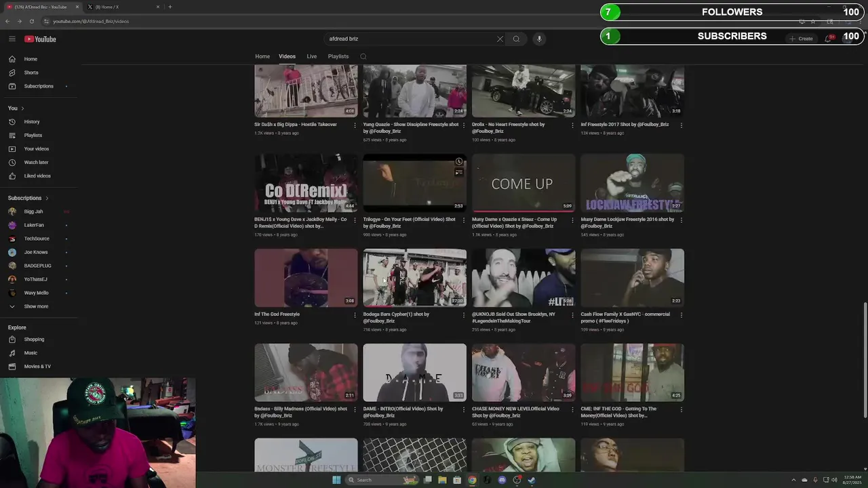Open the Badass Billy Madness thumbnail
The width and height of the screenshot is (868, 488).
click(x=306, y=373)
